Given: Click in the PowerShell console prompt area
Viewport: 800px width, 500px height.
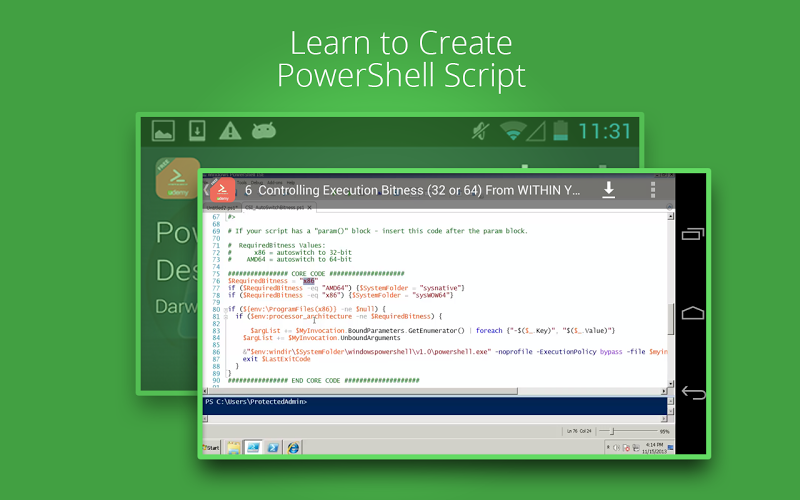Looking at the screenshot, I should (x=435, y=406).
